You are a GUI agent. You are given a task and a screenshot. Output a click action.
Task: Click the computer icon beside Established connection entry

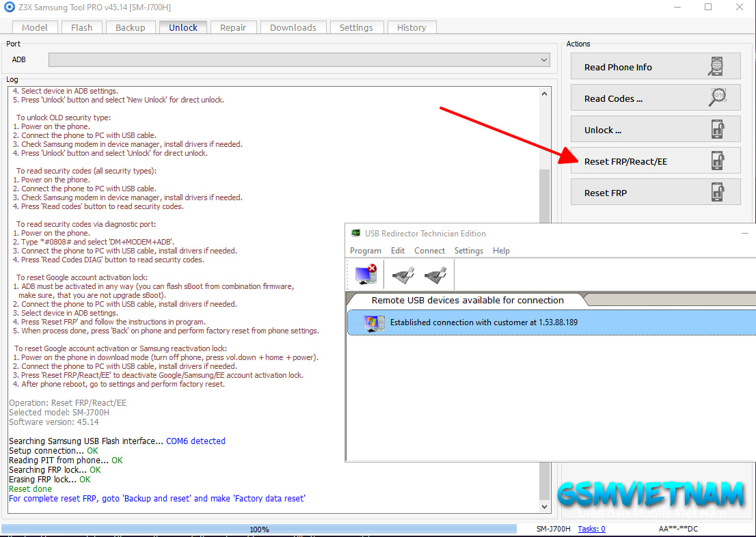374,322
